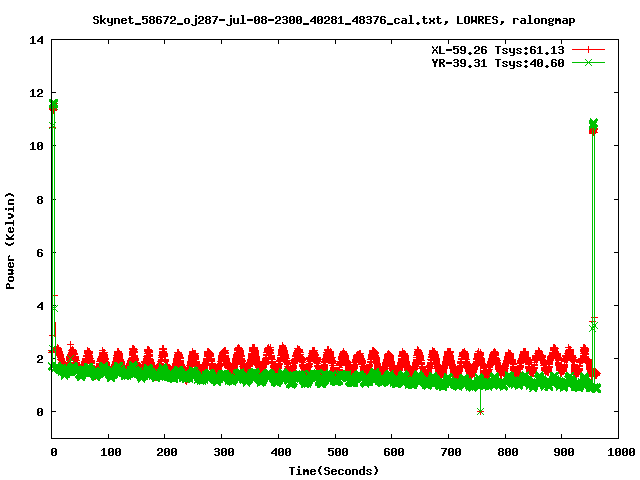
Task: Click the y-axis tick label 12
Action: (36, 93)
